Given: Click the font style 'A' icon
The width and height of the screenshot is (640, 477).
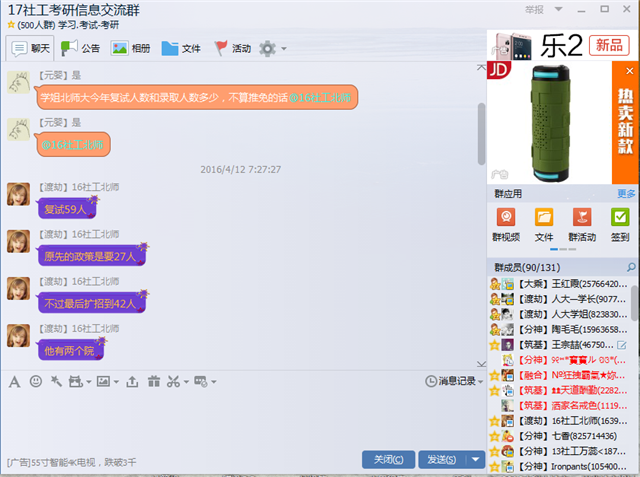Looking at the screenshot, I should tap(14, 381).
